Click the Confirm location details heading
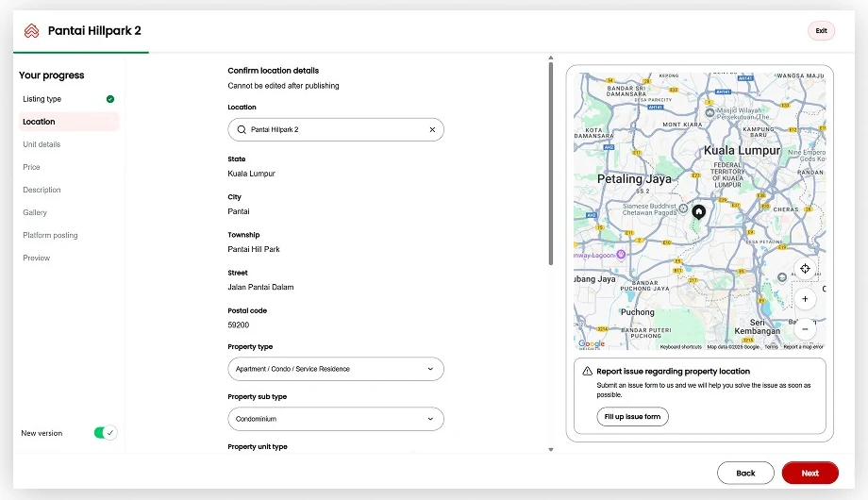Screen dimensions: 868x500 (x=274, y=71)
